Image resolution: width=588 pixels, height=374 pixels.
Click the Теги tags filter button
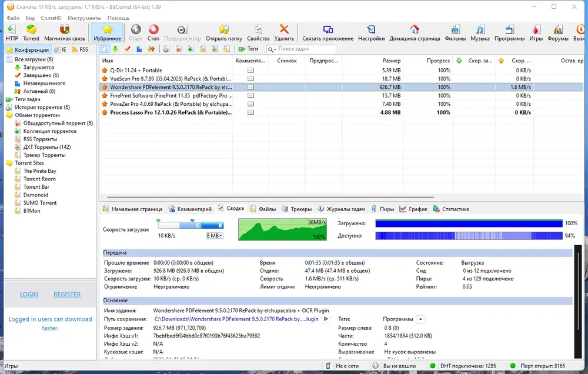coord(248,49)
